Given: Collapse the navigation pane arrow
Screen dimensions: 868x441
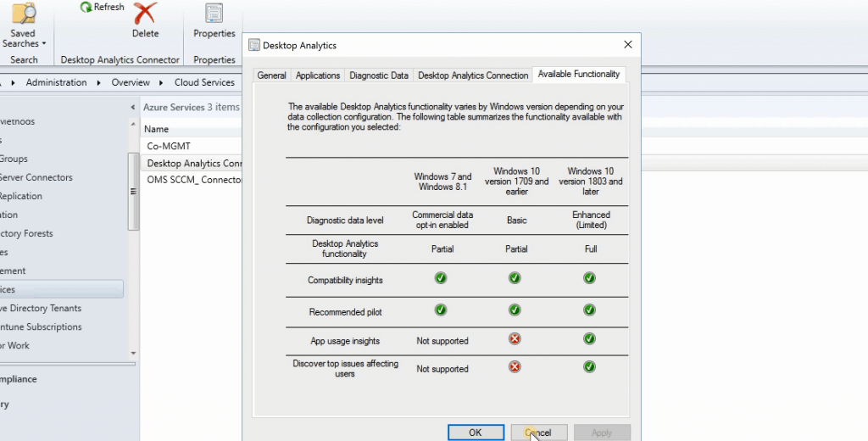Looking at the screenshot, I should 133,107.
